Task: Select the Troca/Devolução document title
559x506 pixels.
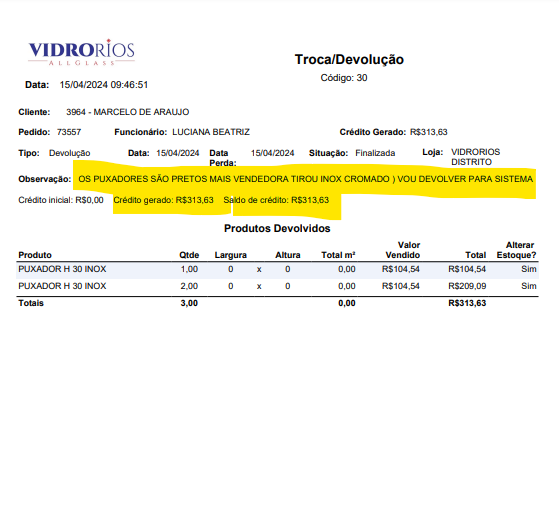Action: click(x=349, y=60)
